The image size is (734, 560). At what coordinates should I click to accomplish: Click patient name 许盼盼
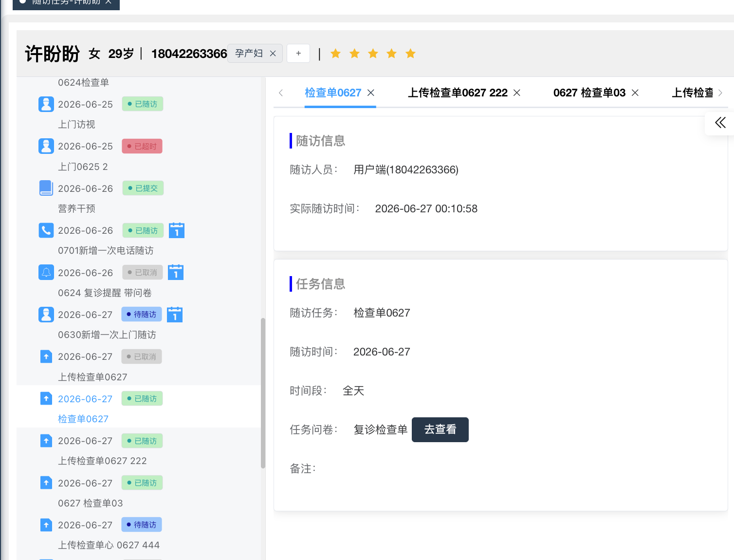(52, 54)
